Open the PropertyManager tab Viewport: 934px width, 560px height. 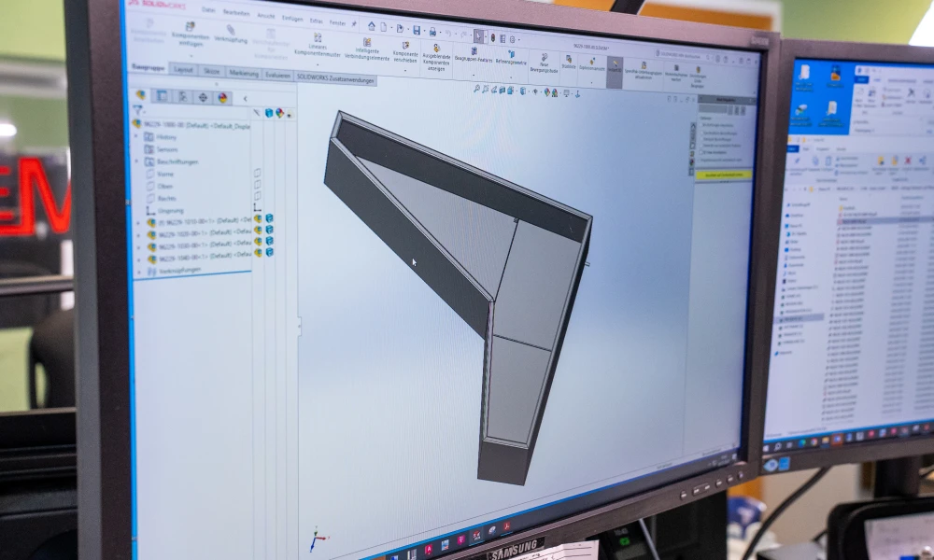[162, 96]
